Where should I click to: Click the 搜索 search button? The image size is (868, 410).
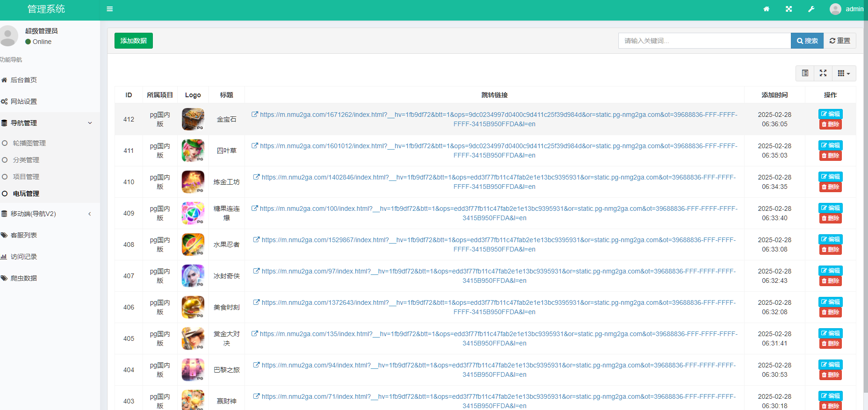[807, 41]
